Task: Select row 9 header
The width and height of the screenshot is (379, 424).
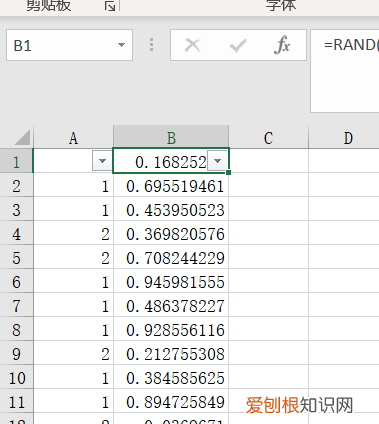Action: (x=16, y=353)
